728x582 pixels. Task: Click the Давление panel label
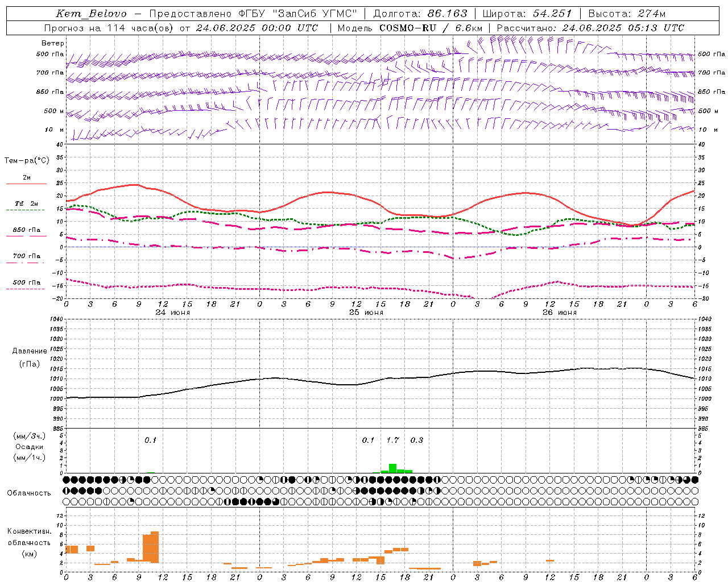point(30,351)
